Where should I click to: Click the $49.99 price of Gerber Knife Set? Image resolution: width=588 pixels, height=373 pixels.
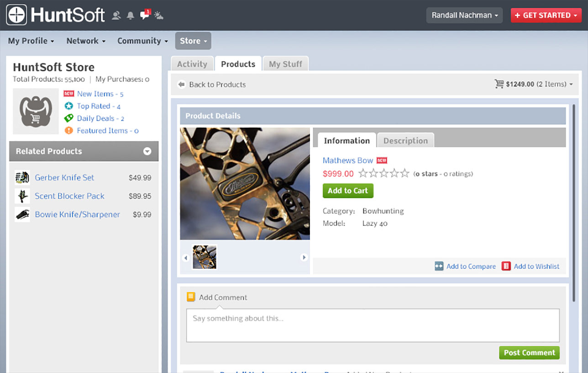click(x=140, y=178)
